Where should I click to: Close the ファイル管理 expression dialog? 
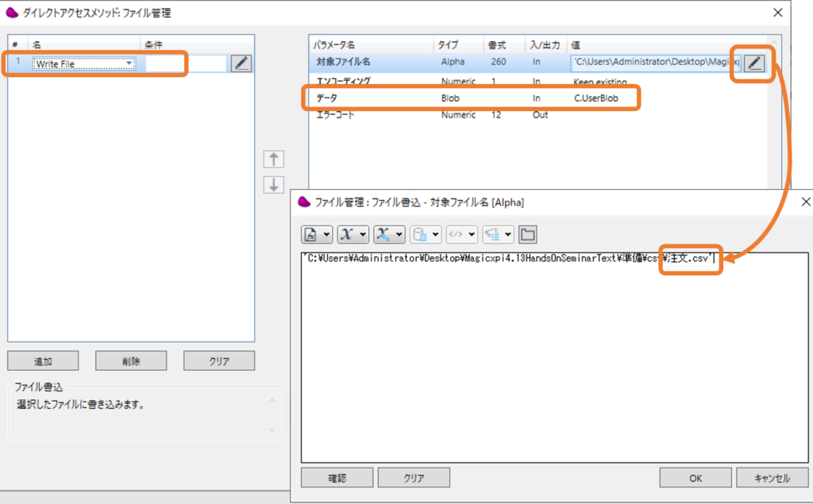pos(806,202)
